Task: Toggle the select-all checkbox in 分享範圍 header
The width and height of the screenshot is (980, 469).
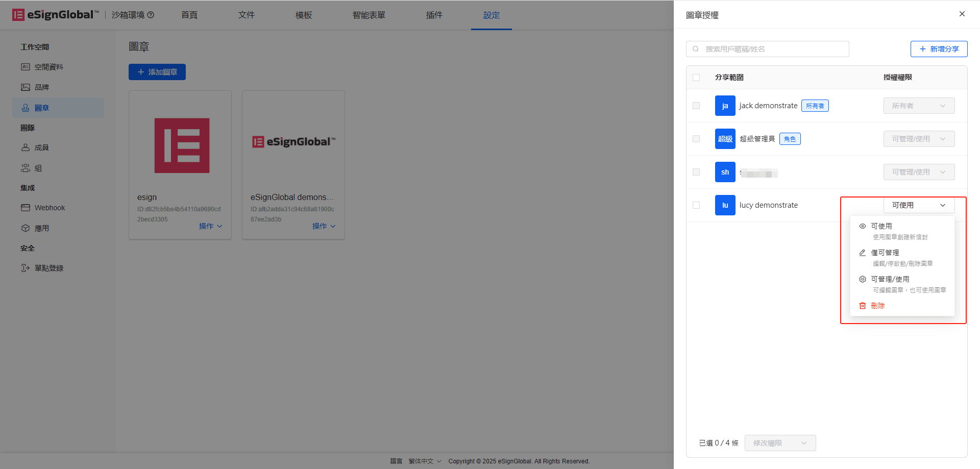Action: click(x=696, y=78)
